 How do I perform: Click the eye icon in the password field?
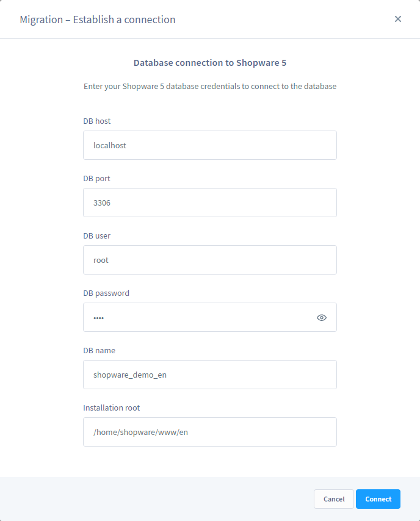[321, 317]
